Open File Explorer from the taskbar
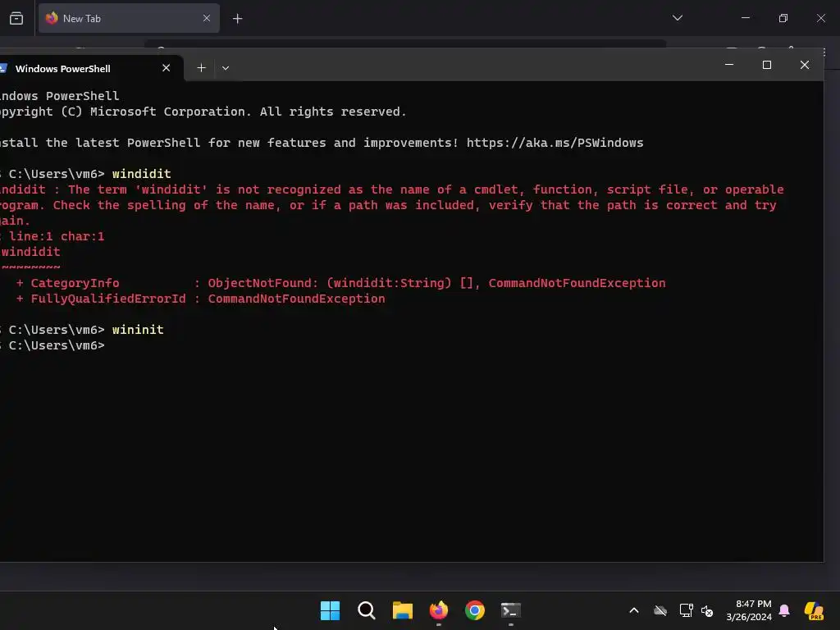The height and width of the screenshot is (630, 840). click(402, 610)
